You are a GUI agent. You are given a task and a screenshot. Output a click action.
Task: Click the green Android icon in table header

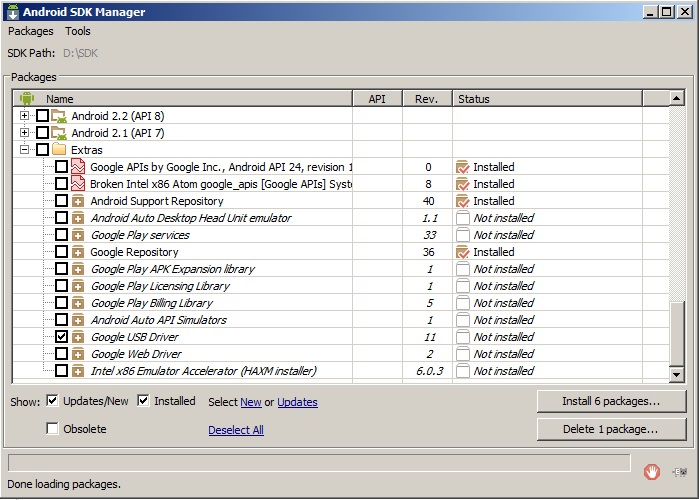coord(27,99)
